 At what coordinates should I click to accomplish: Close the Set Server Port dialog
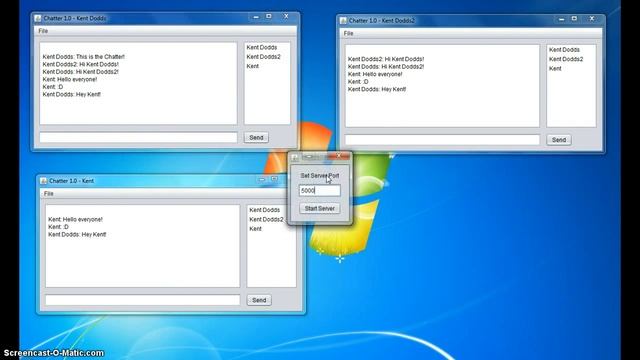(338, 156)
